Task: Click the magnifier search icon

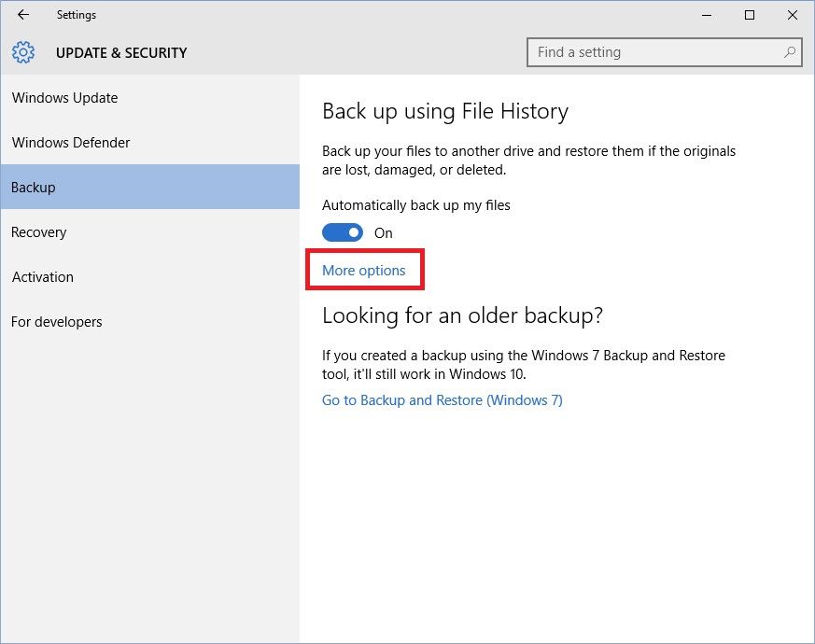Action: click(x=790, y=52)
